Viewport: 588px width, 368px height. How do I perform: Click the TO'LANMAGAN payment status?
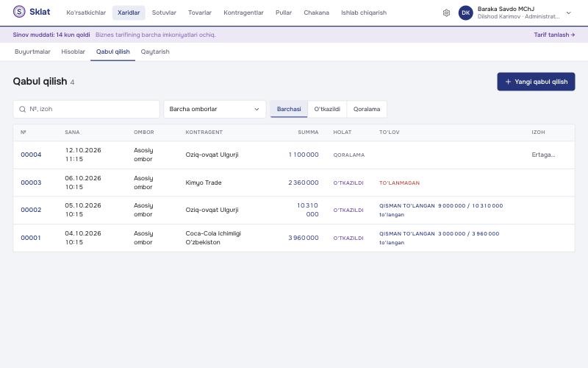[x=399, y=183]
